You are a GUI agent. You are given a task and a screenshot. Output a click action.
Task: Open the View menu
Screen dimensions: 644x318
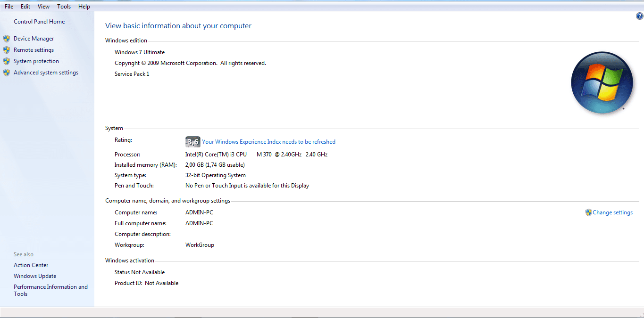(x=43, y=7)
